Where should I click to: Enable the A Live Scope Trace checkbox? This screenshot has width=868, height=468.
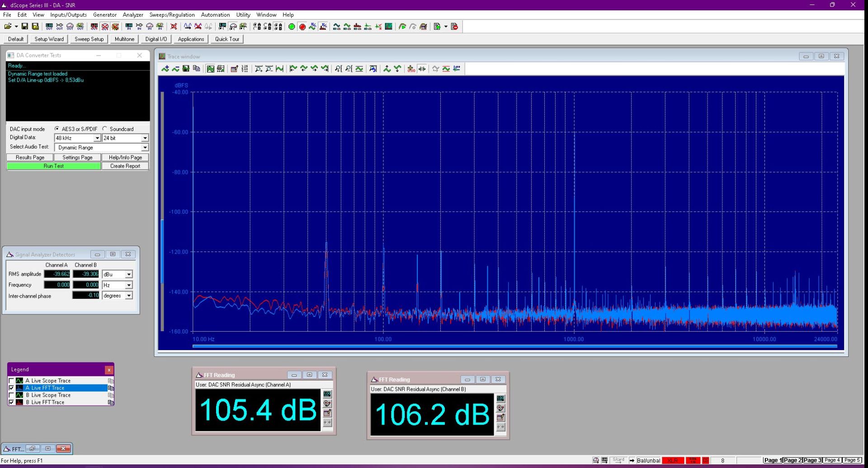[11, 381]
